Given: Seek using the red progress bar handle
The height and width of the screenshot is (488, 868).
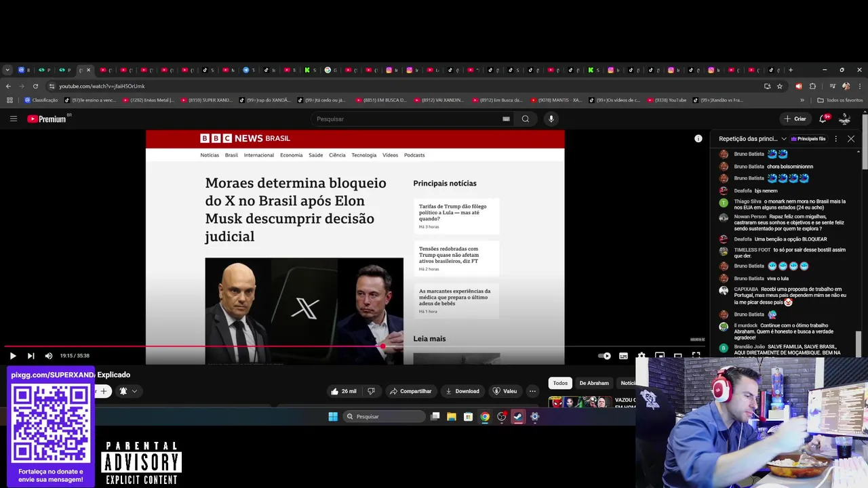Looking at the screenshot, I should pyautogui.click(x=383, y=346).
